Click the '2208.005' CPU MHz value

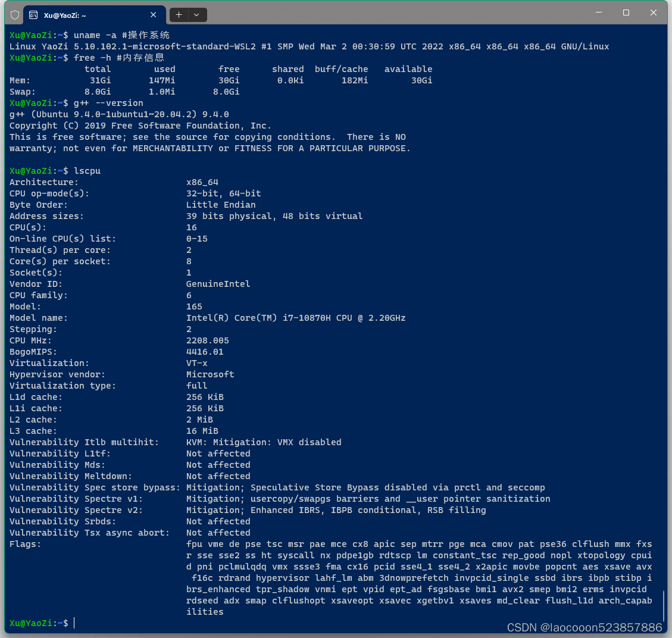click(x=207, y=340)
